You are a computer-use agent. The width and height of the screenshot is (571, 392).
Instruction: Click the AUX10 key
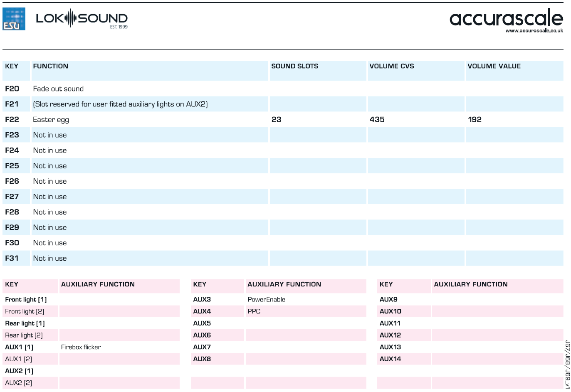coord(390,311)
